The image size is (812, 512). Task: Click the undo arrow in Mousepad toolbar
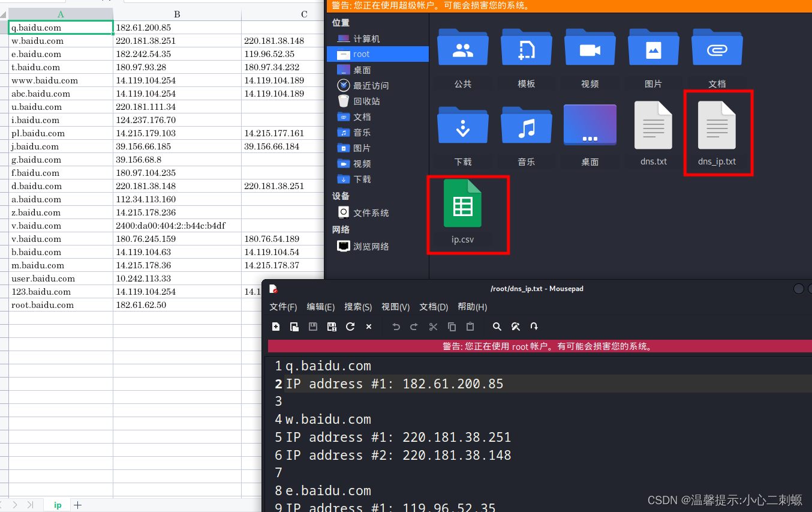(x=396, y=327)
